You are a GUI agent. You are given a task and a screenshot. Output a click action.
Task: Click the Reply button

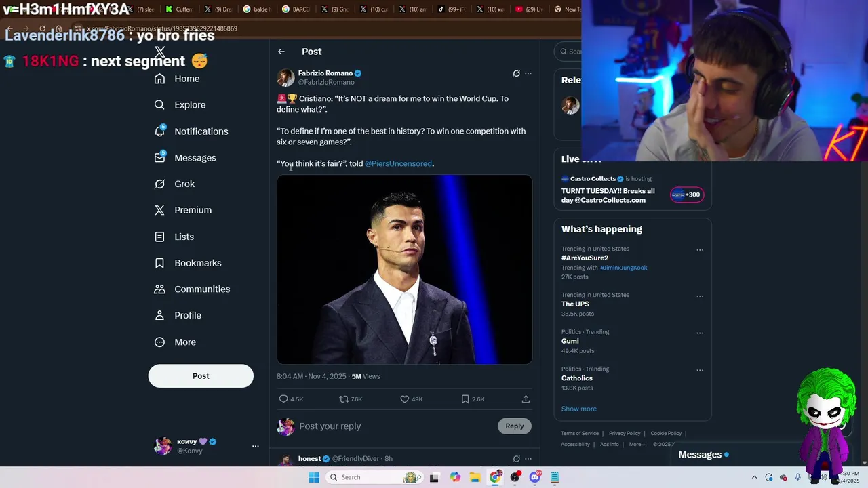[x=515, y=426]
